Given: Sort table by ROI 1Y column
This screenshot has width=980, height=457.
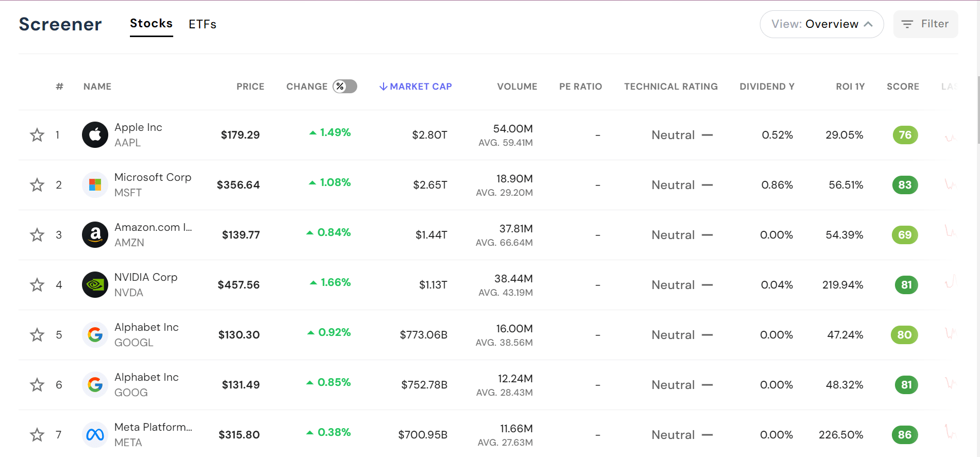Looking at the screenshot, I should click(850, 87).
